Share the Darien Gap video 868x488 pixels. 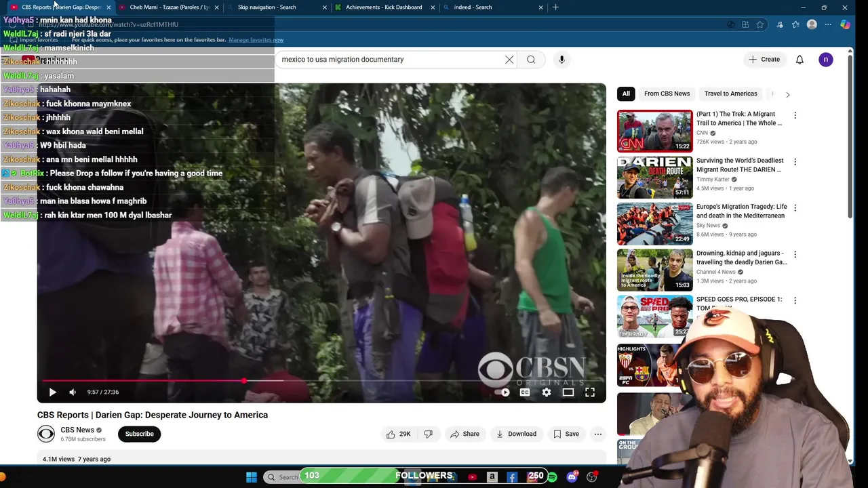tap(465, 434)
